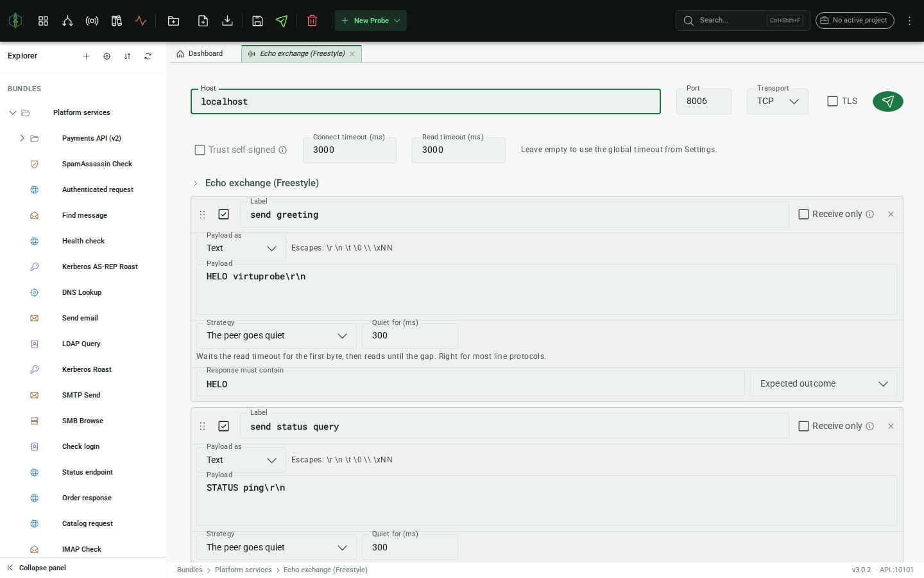This screenshot has height=578, width=924.
Task: Click Platform services in the breadcrumb
Action: coord(243,570)
